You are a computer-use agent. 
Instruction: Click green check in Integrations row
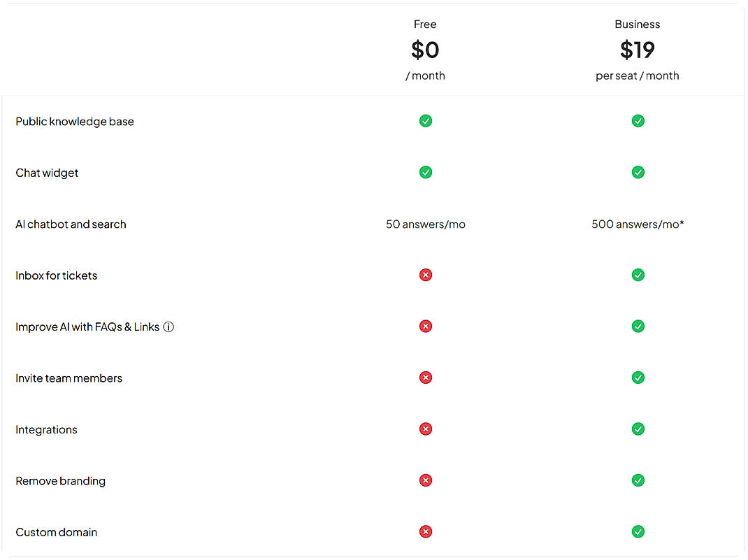[638, 429]
